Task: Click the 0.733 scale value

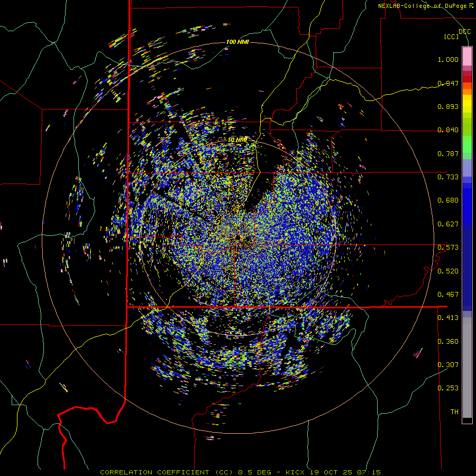Action: (x=448, y=177)
